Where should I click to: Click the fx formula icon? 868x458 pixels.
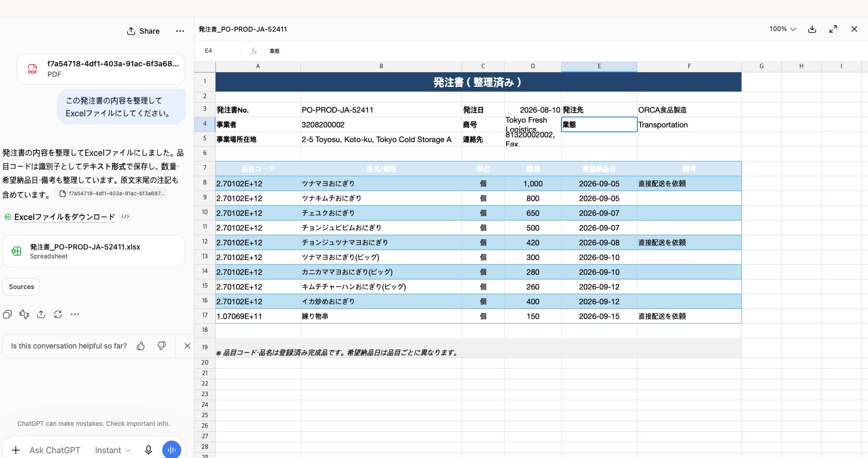pos(254,51)
